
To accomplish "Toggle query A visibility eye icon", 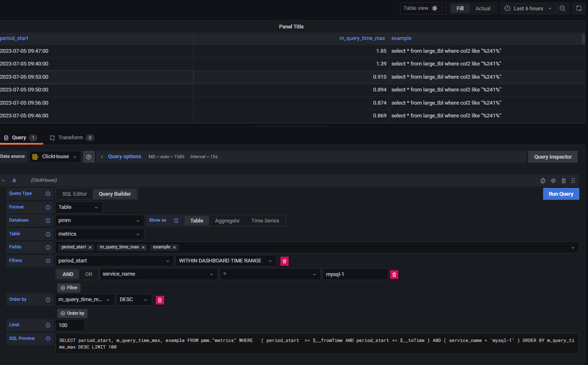I will (553, 180).
